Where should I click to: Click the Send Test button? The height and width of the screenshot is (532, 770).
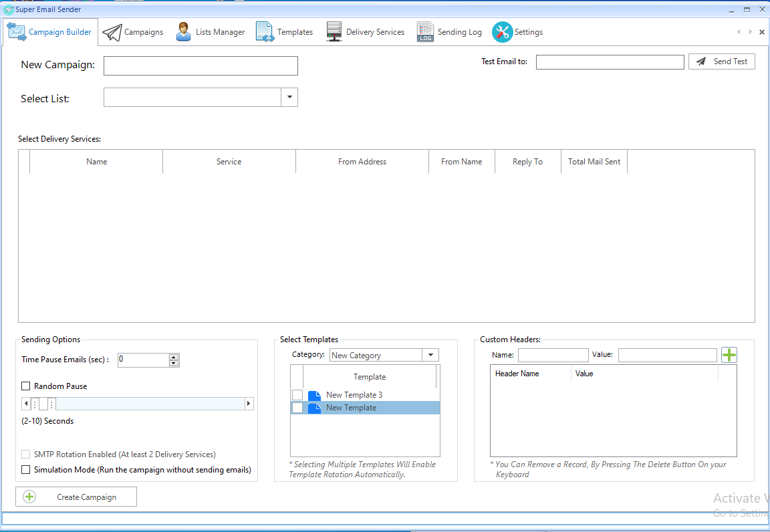pyautogui.click(x=722, y=61)
